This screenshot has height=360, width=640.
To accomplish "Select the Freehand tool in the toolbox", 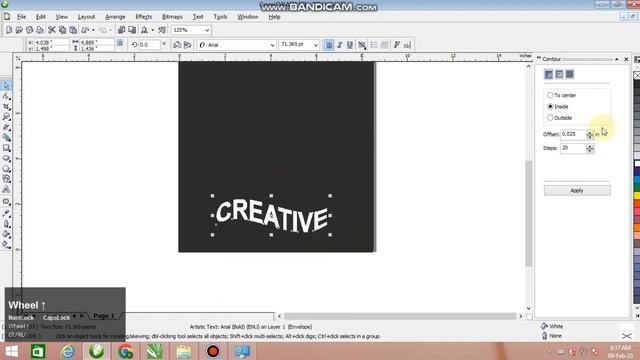I will [x=6, y=127].
